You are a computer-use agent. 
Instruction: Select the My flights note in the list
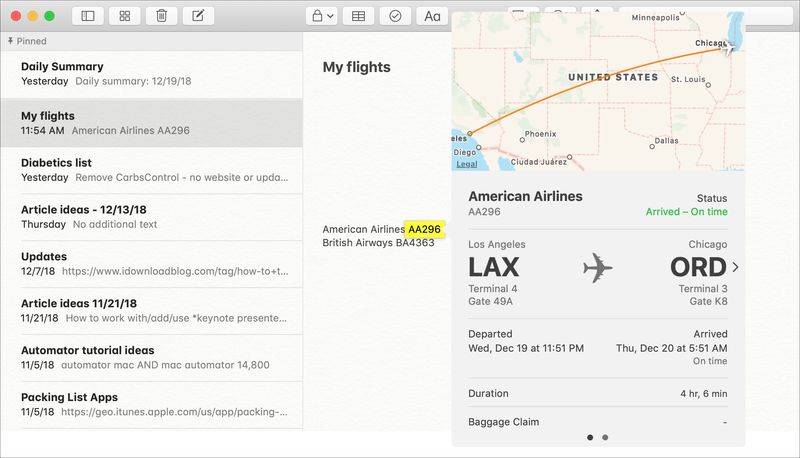pyautogui.click(x=152, y=123)
